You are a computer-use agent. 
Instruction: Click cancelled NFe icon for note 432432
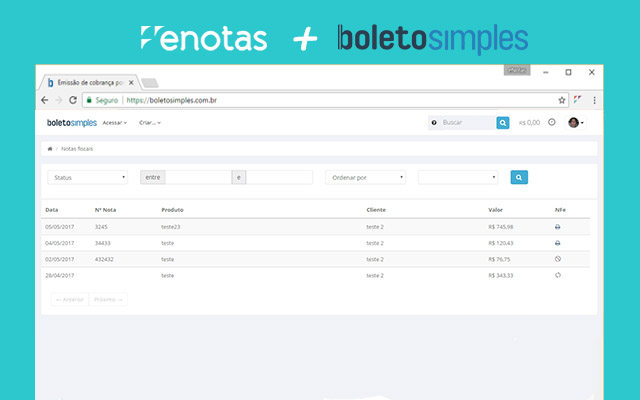(x=558, y=259)
